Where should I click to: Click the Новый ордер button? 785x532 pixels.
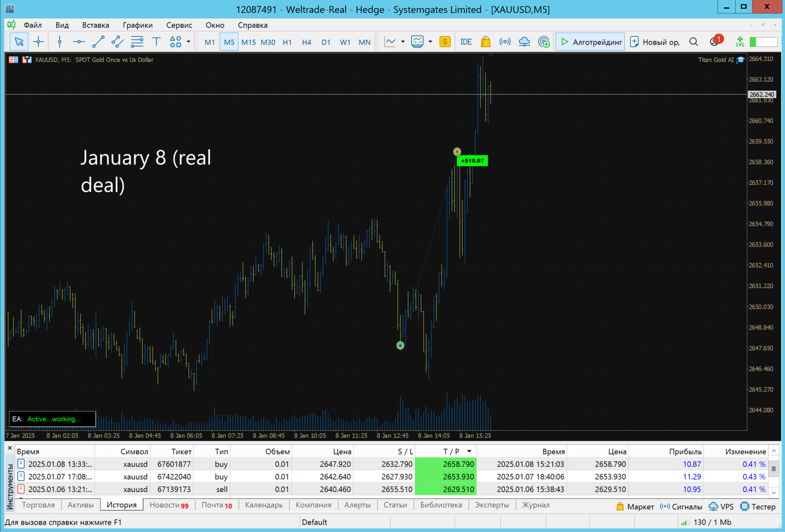655,42
